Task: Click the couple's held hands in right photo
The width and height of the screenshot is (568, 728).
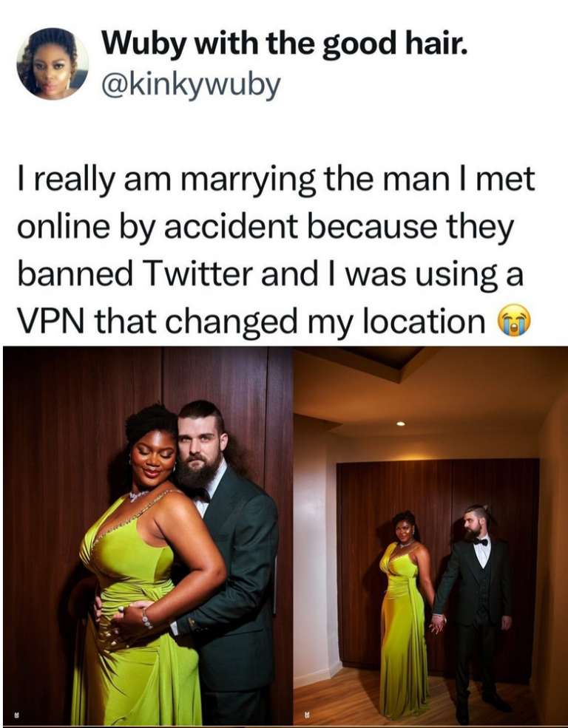Action: 438,624
